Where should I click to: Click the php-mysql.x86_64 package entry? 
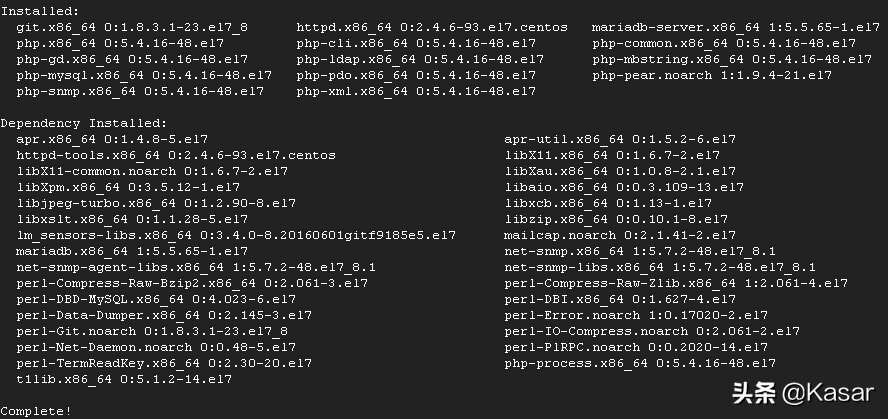[144, 75]
